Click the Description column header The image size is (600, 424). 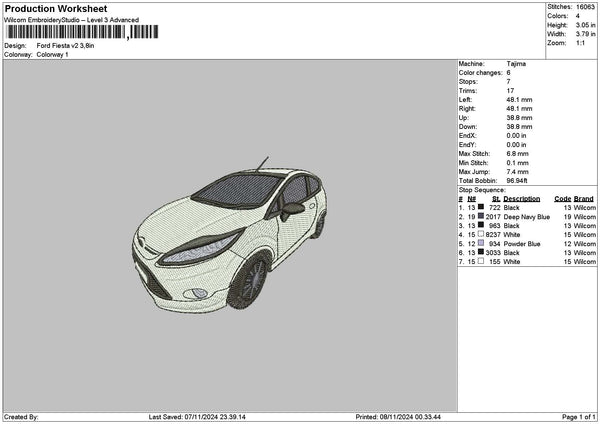[522, 198]
